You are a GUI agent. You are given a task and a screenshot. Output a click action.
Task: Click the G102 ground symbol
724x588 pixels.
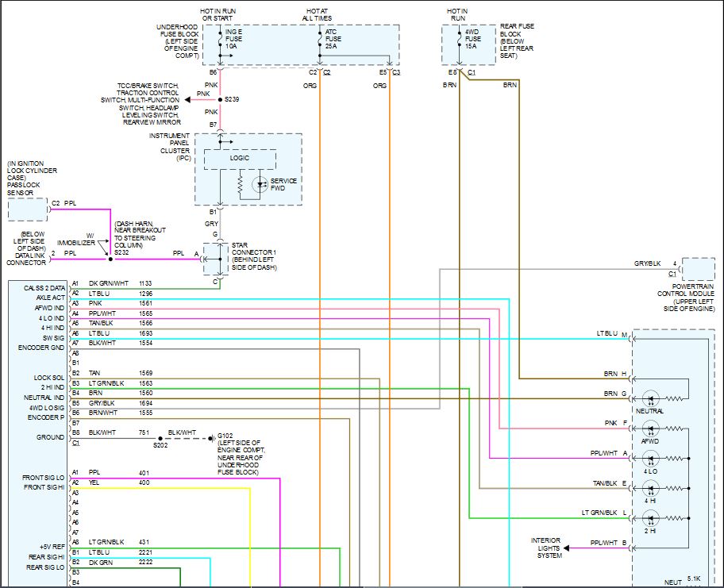(x=211, y=438)
